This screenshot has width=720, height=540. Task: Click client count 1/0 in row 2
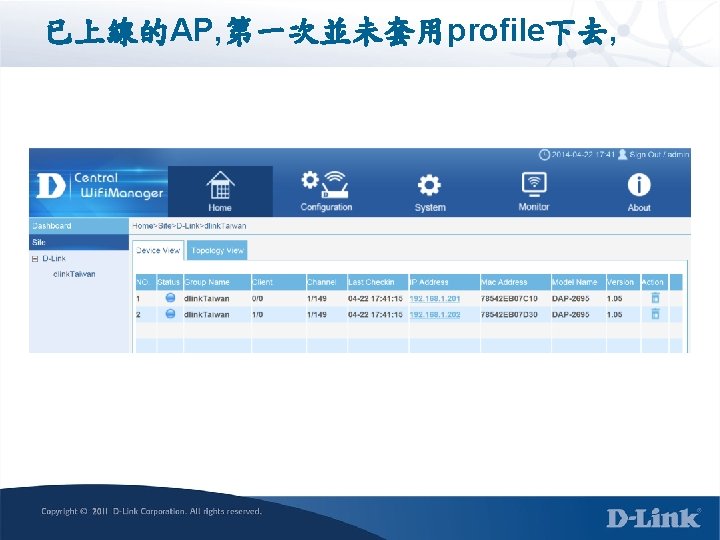[257, 315]
